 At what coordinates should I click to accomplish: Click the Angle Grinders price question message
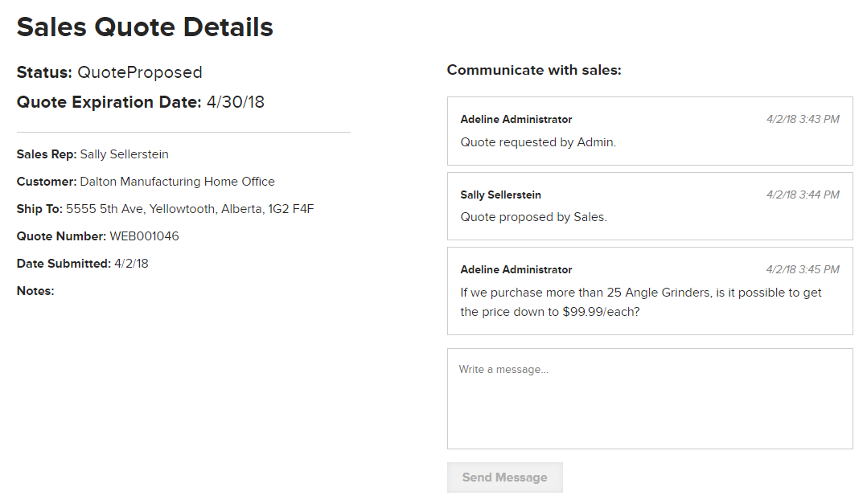click(x=641, y=302)
